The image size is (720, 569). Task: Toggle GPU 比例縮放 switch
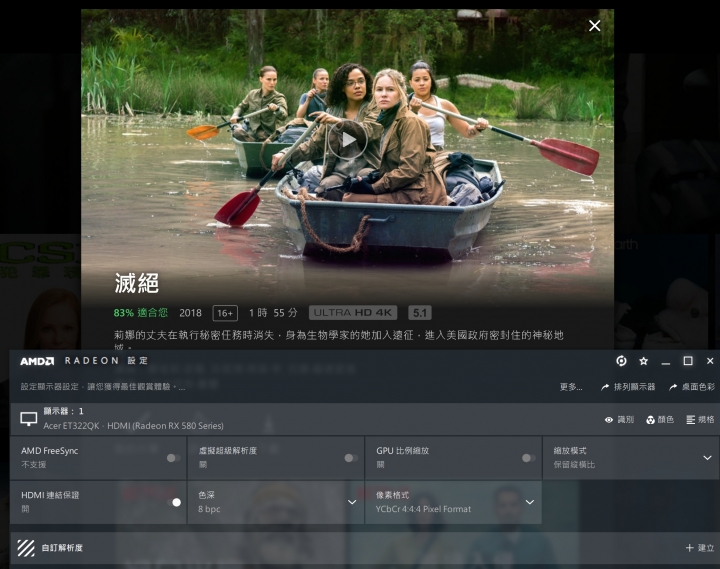pos(529,458)
